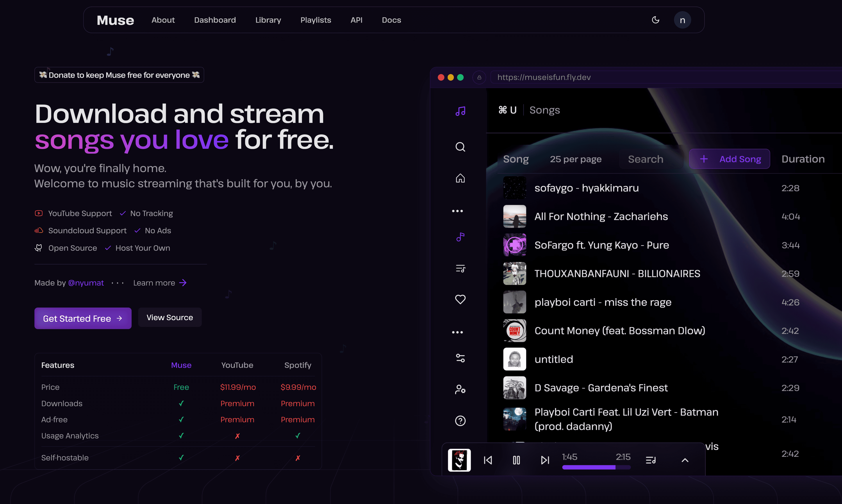
Task: Seek on the playback progress bar
Action: coord(596,467)
